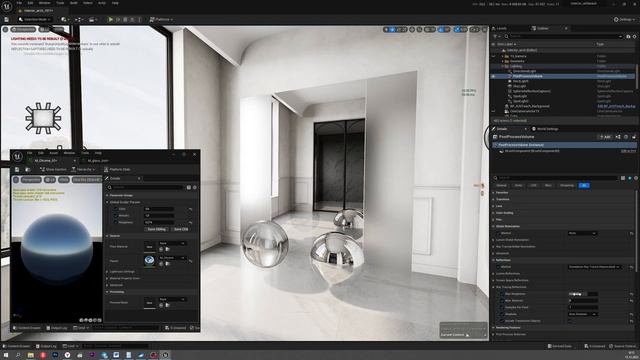Click the use-selected-asset icon under Parent
Screen dimensions: 640x360
[161, 264]
